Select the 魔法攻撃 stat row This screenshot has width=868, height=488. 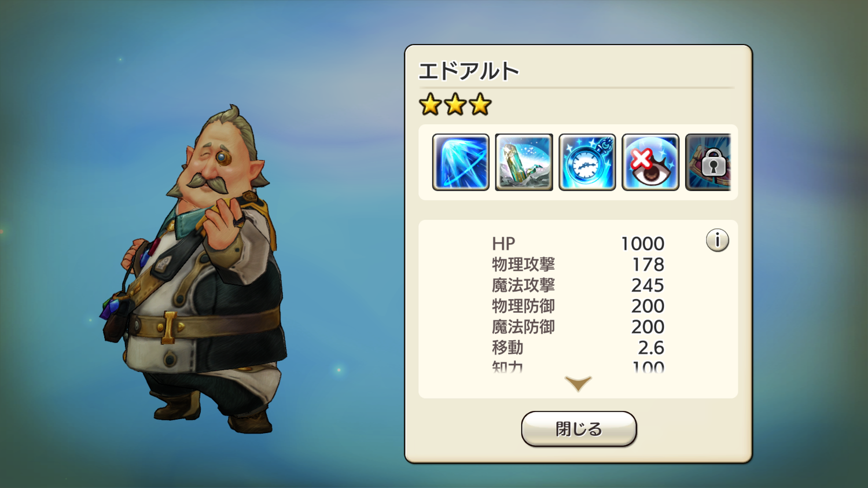(578, 285)
